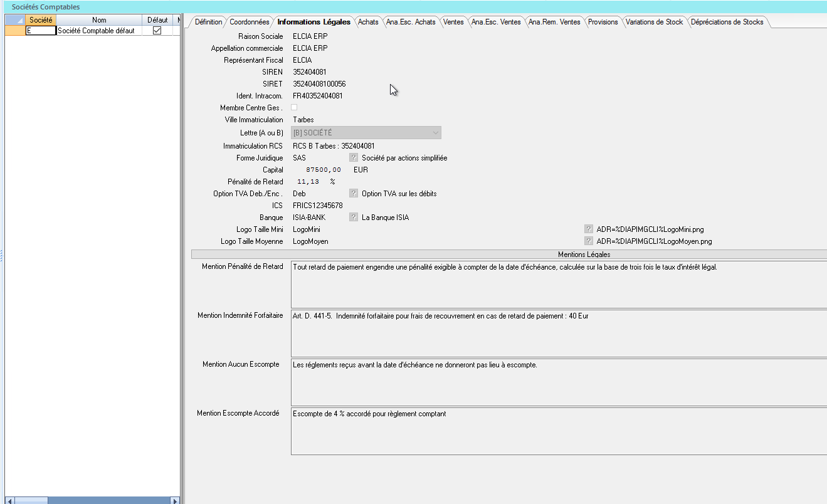Open the Lettre (A ou B) dropdown
This screenshot has width=827, height=504.
[x=436, y=132]
